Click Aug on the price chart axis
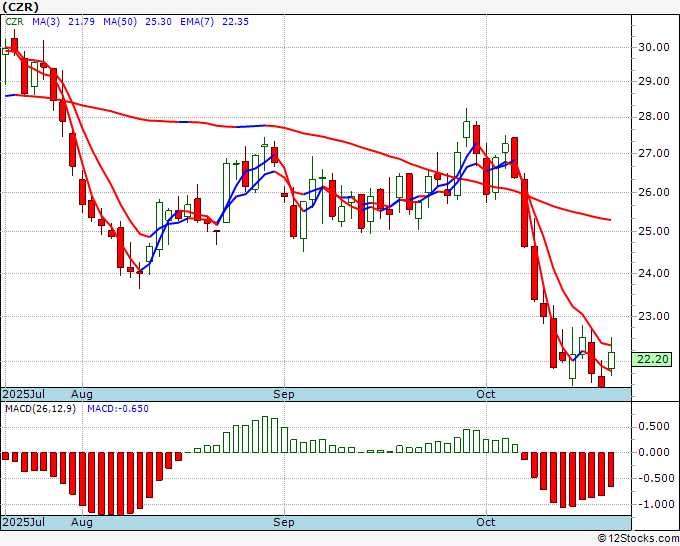 [x=82, y=394]
